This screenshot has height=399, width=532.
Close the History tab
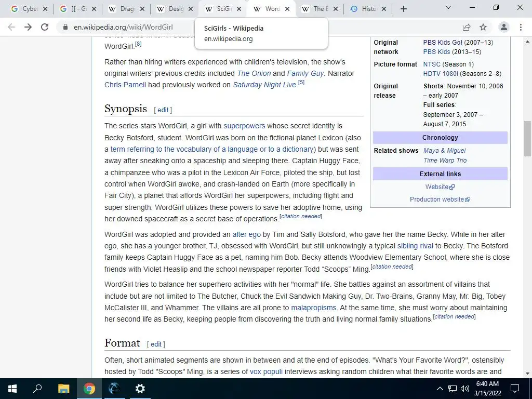click(x=384, y=9)
